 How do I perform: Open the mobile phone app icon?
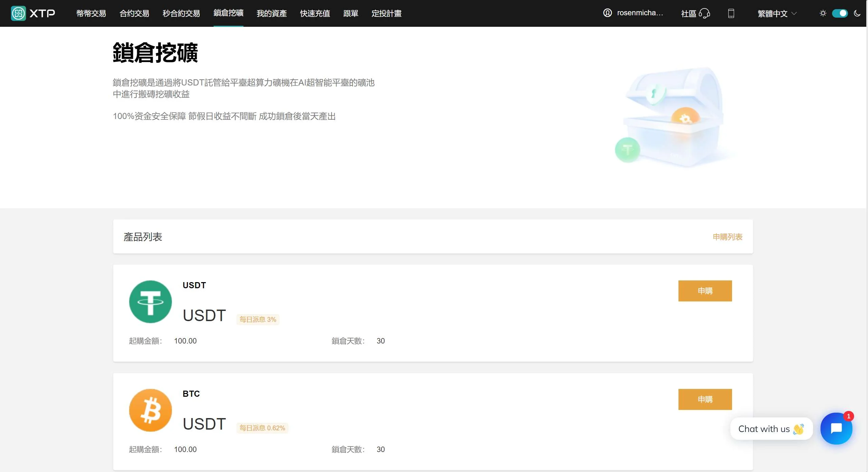[x=731, y=13]
